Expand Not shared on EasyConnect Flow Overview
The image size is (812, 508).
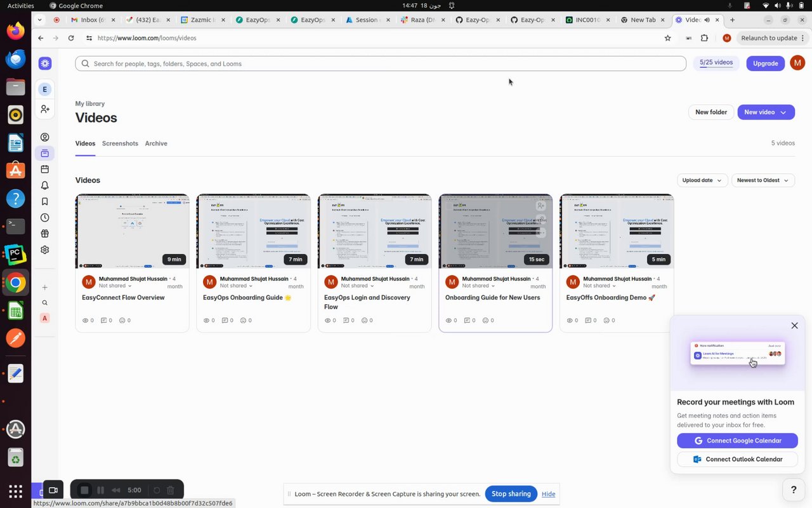115,286
